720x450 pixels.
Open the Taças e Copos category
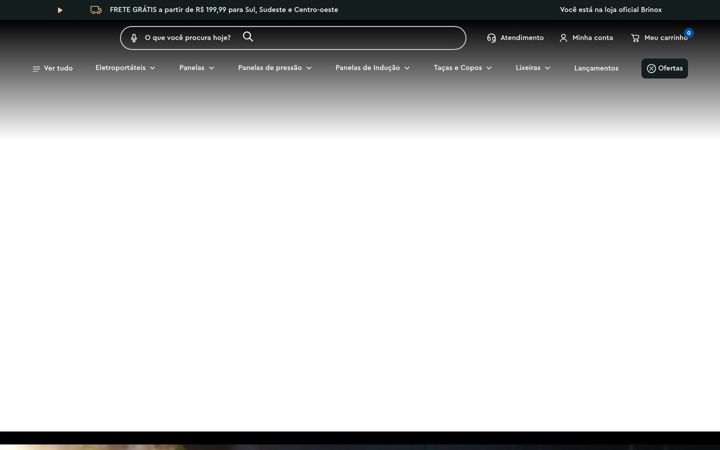coord(458,68)
